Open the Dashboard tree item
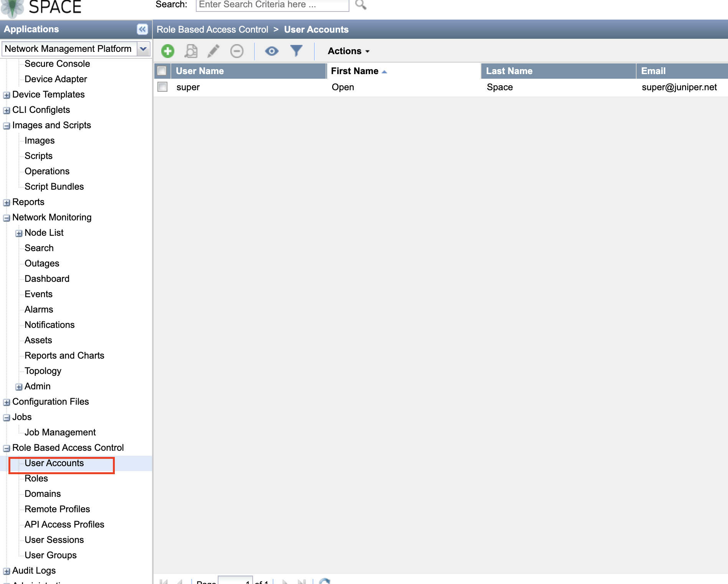This screenshot has height=584, width=728. tap(47, 279)
